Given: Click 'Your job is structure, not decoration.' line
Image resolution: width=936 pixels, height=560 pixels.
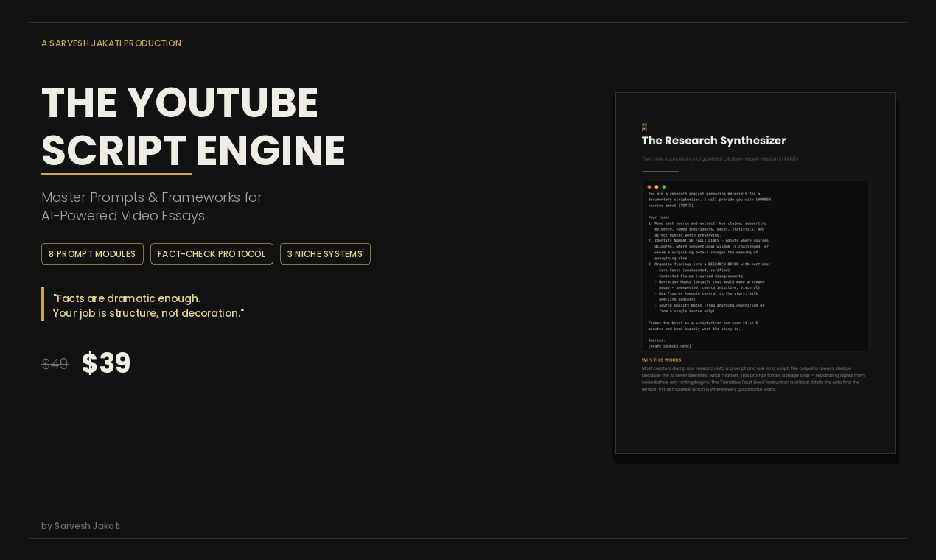Looking at the screenshot, I should [x=148, y=313].
